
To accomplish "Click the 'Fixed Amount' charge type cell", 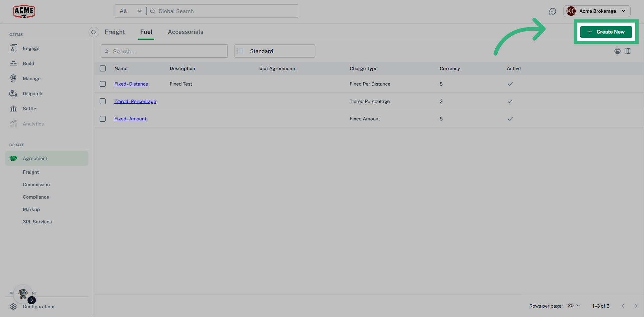I will coord(365,119).
